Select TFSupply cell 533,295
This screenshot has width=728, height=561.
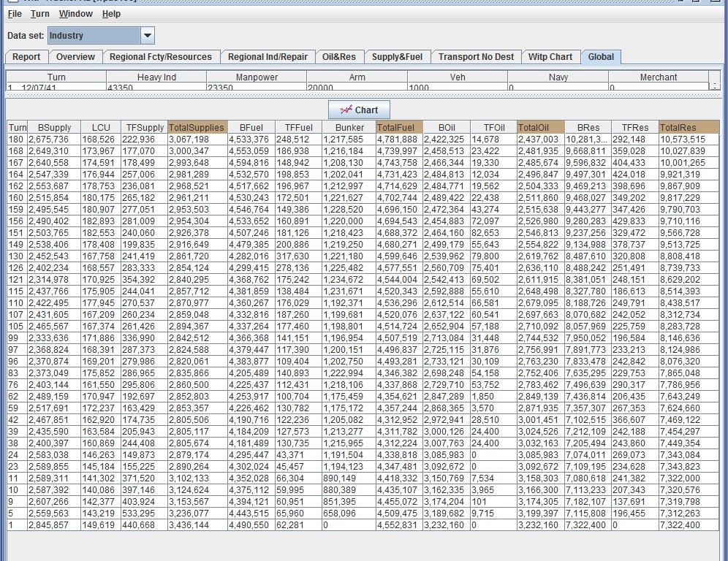pos(144,514)
